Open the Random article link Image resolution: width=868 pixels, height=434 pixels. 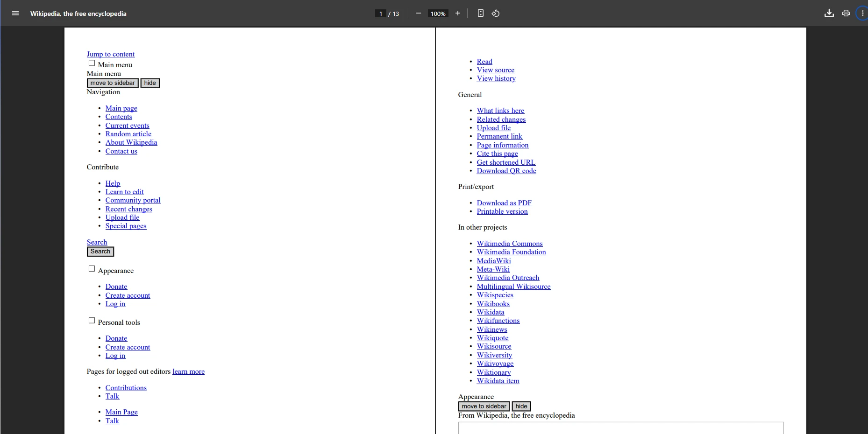click(128, 134)
